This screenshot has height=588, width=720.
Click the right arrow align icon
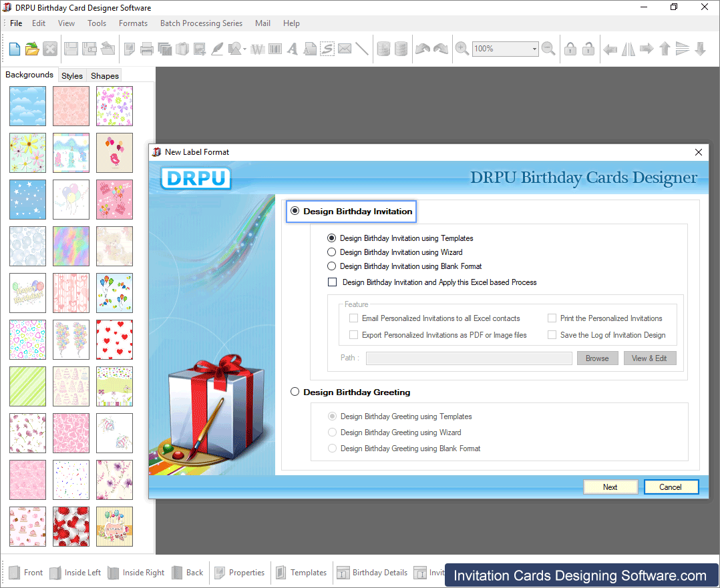tap(647, 49)
